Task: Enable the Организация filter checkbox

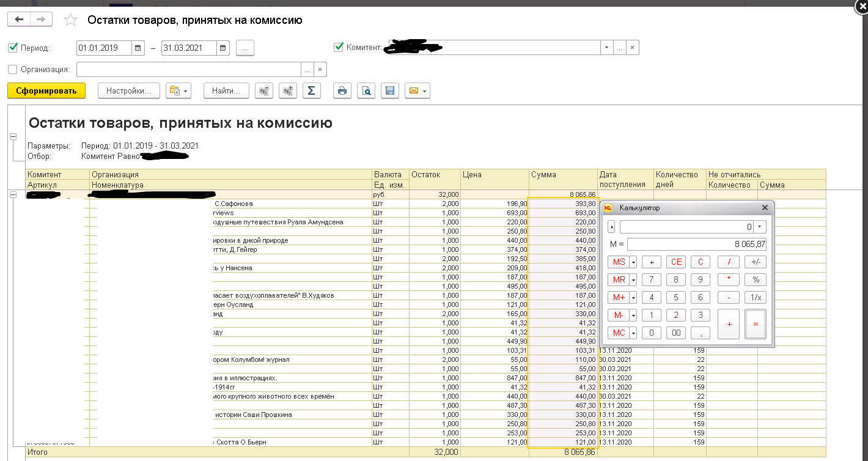Action: [x=13, y=69]
